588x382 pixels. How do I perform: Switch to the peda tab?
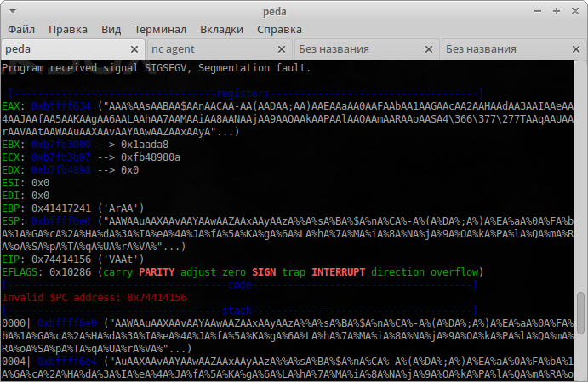72,49
